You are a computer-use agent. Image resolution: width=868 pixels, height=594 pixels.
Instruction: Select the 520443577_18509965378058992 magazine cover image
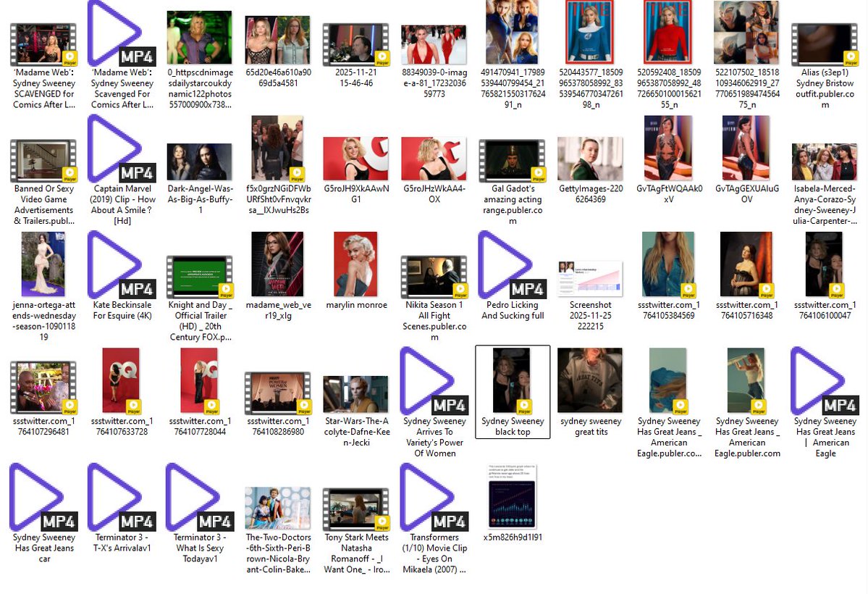tap(591, 32)
